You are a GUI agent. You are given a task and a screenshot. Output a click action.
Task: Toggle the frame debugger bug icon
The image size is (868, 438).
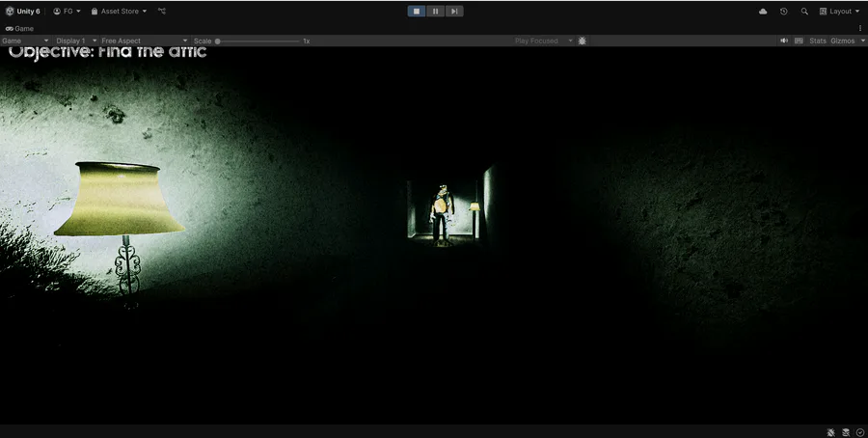pos(582,41)
